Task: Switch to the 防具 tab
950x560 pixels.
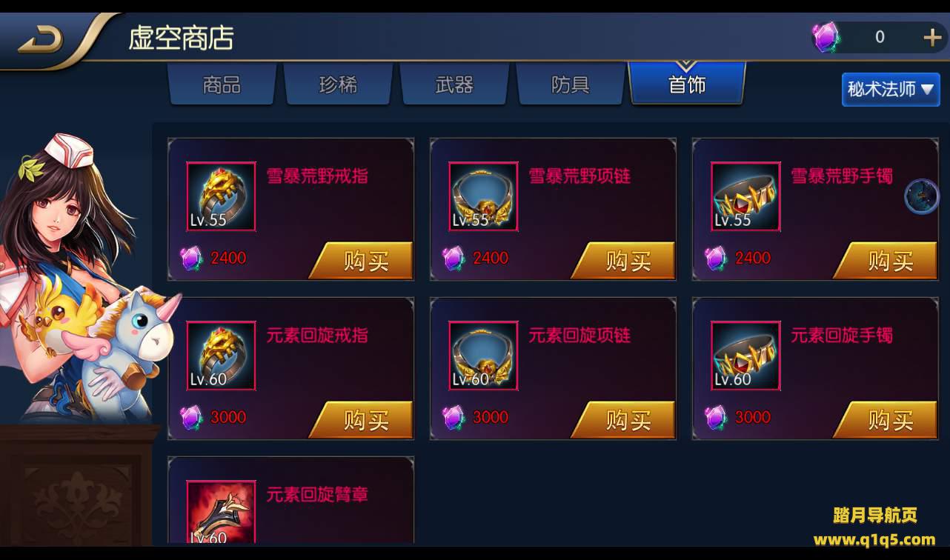Action: click(x=571, y=84)
